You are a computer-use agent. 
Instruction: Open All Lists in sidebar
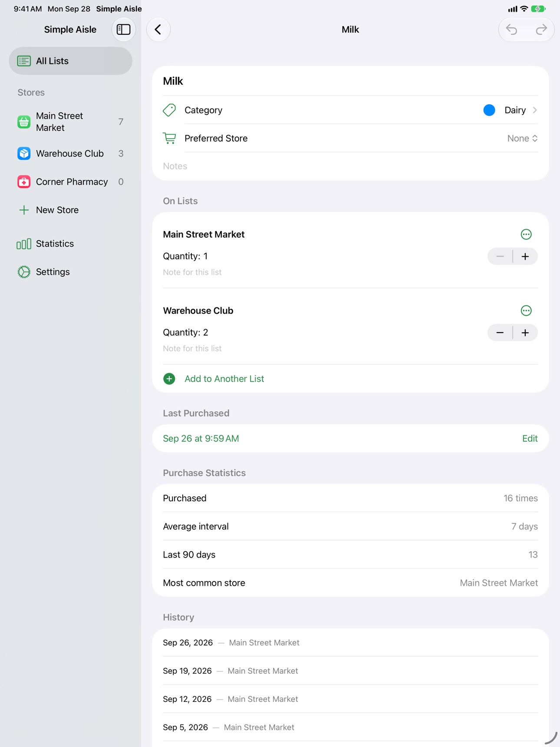click(70, 61)
